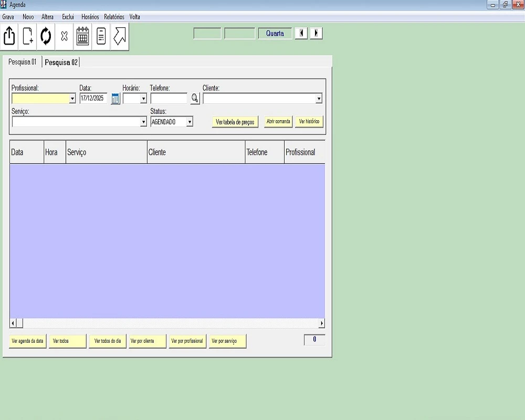Screen dimensions: 525x420
Task: Click the new document toolbar icon
Action: [28, 37]
